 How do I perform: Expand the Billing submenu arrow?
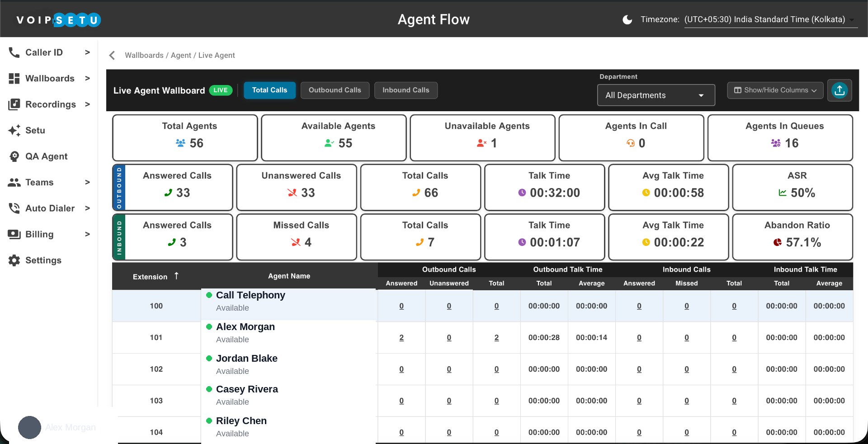87,234
